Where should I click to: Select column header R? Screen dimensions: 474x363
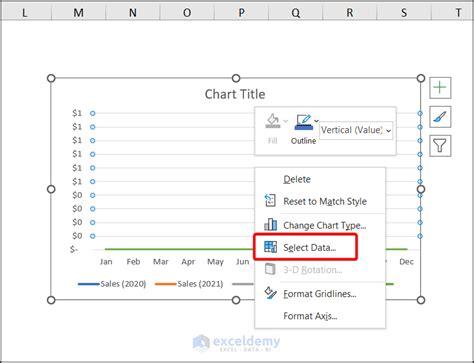(350, 13)
